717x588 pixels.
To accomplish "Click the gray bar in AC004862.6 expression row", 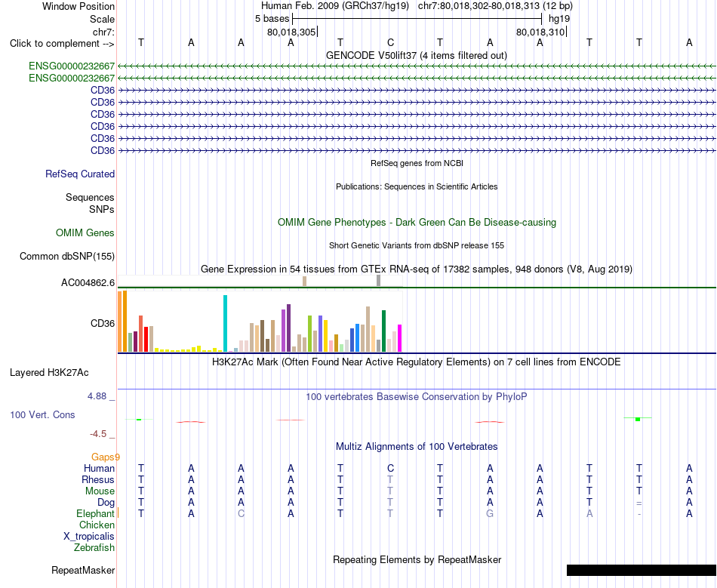I will (x=378, y=280).
